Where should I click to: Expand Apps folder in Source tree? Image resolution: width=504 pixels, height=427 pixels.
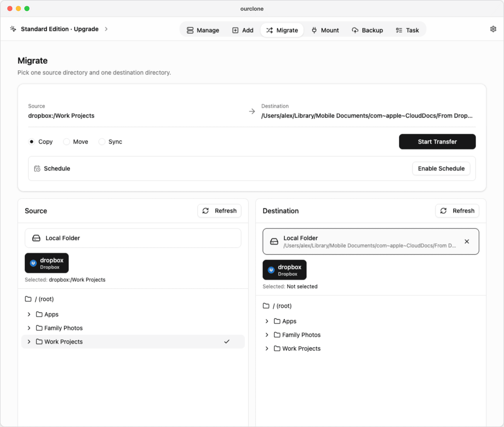pos(29,314)
